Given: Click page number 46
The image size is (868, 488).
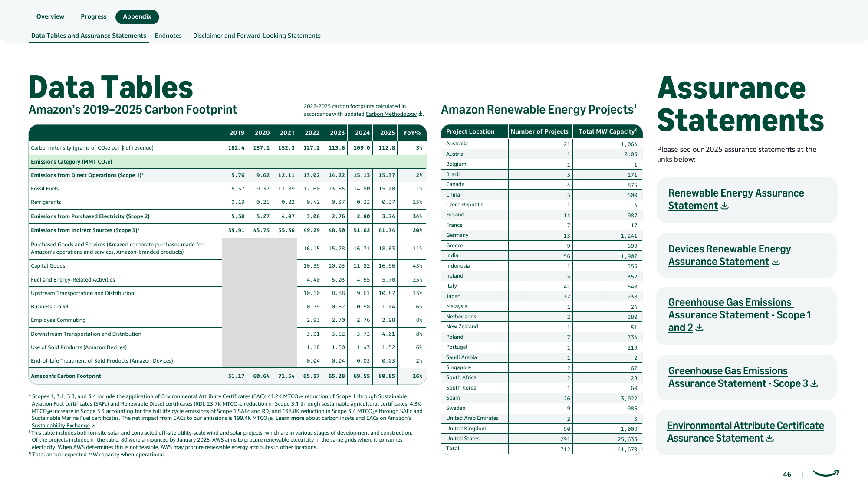Looking at the screenshot, I should click(787, 475).
